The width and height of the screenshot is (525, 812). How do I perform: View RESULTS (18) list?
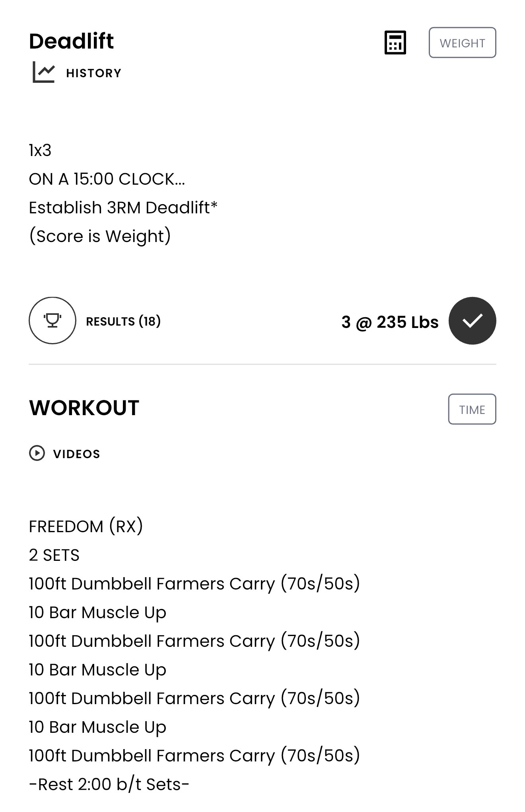pyautogui.click(x=123, y=321)
